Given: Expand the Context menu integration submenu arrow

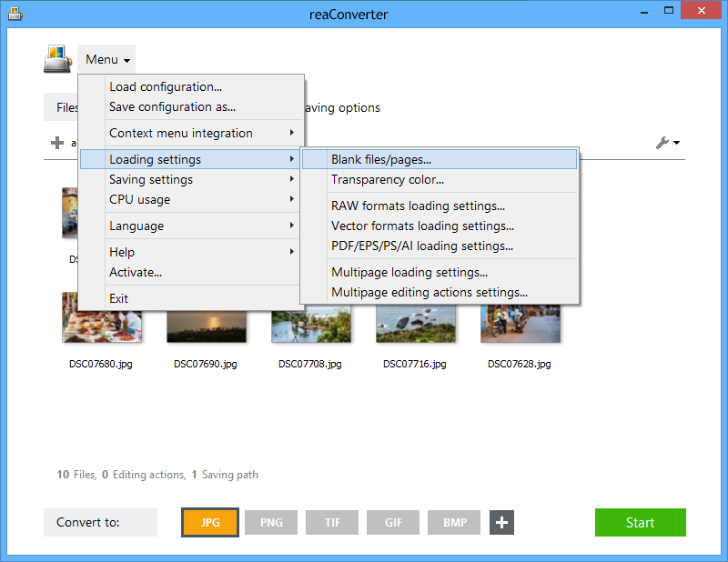Looking at the screenshot, I should [x=291, y=133].
